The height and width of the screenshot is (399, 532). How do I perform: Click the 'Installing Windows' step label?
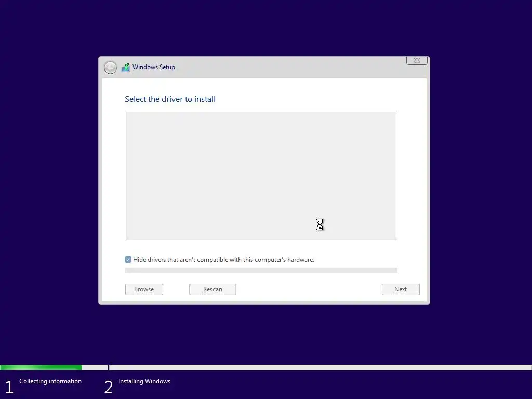tap(144, 381)
